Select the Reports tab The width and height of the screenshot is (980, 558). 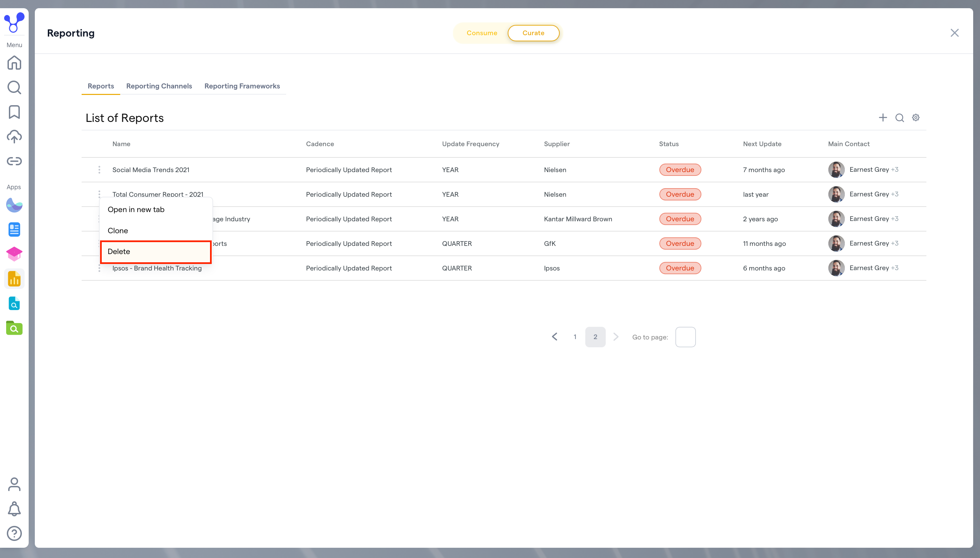coord(101,86)
